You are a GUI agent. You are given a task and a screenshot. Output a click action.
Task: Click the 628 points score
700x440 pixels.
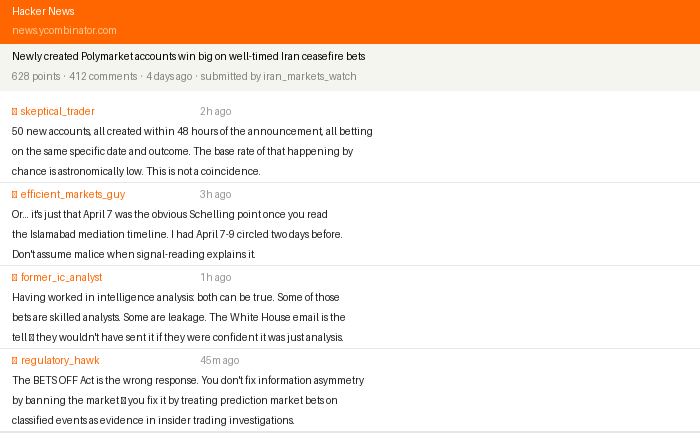tap(36, 76)
